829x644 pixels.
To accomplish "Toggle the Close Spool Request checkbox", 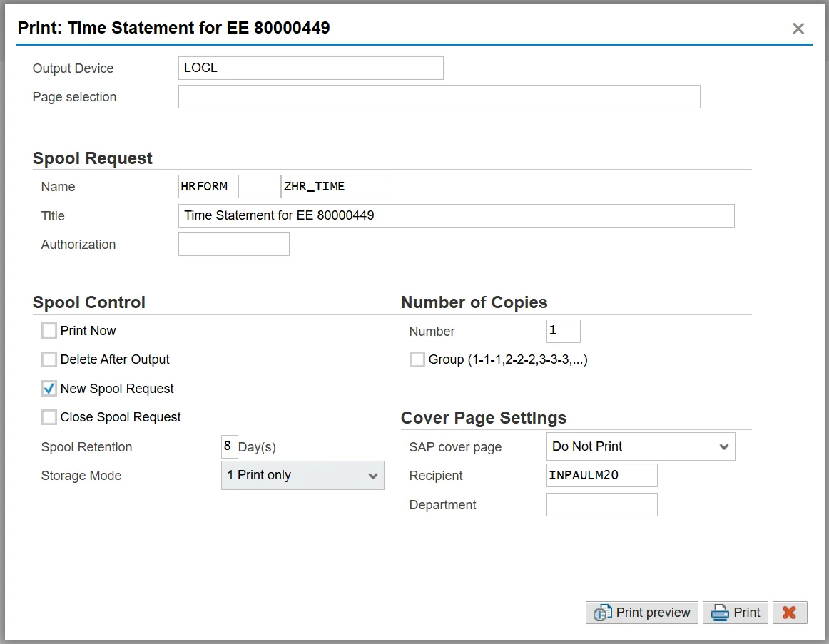I will 49,417.
